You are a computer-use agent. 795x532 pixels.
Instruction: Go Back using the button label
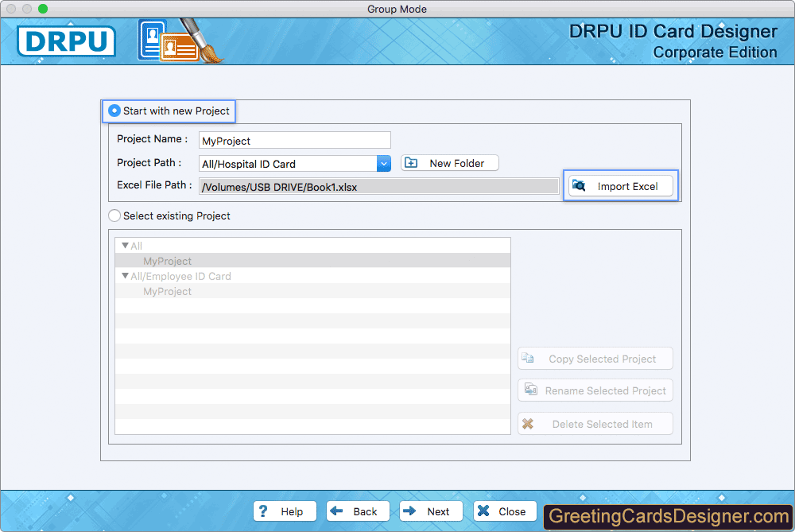tap(365, 511)
